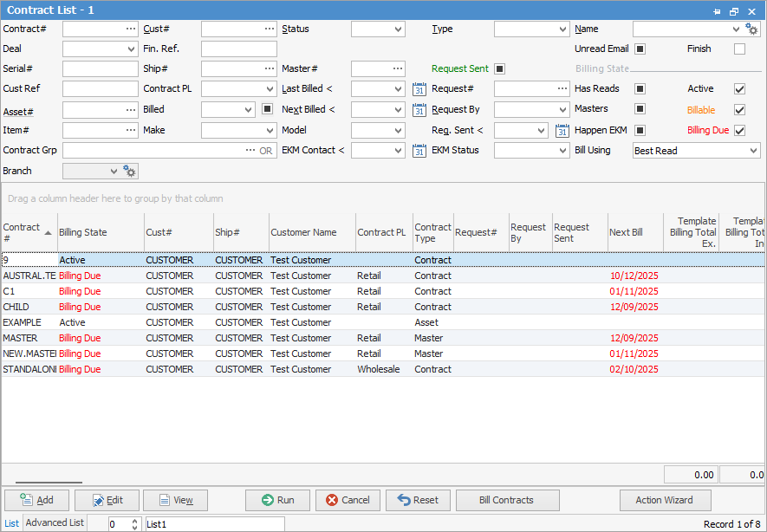
Task: Click the 10/12/2025 next bill date
Action: pos(634,276)
